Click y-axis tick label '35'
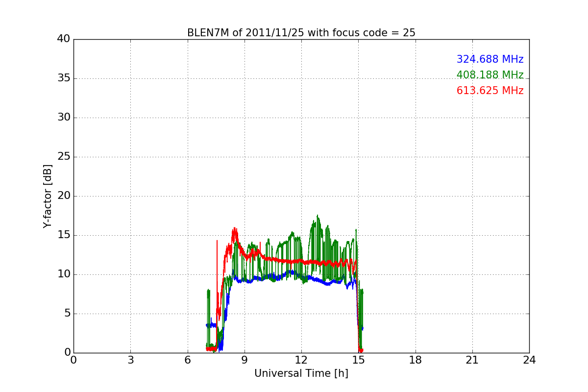 64,78
